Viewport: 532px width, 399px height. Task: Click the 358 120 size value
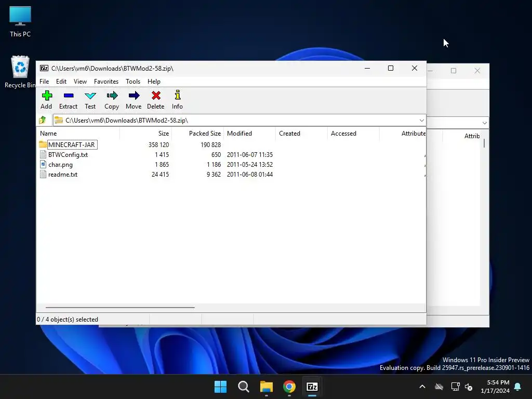click(158, 145)
